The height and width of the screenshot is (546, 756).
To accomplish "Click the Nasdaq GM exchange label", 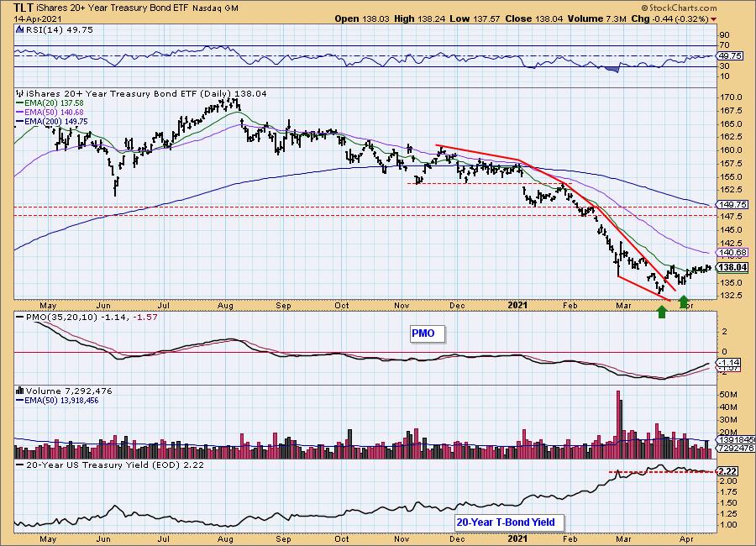I will point(215,8).
